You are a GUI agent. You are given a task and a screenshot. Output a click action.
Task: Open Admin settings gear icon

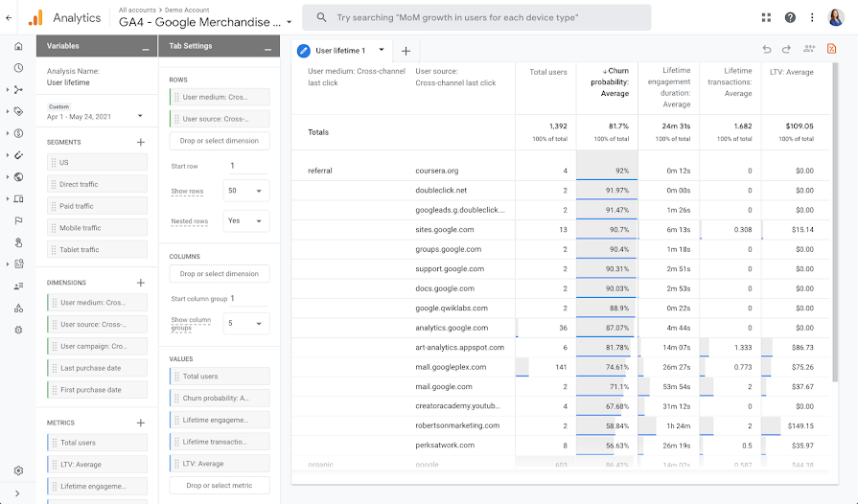18,470
